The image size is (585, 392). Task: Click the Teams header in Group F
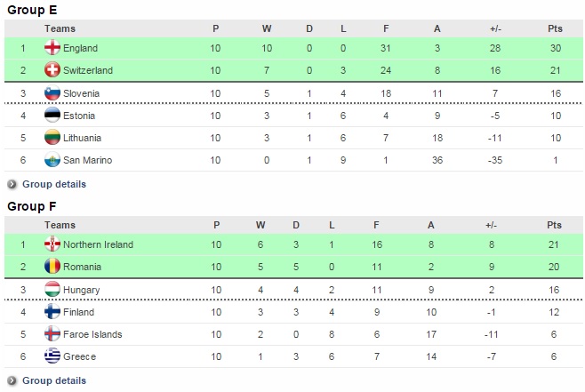click(x=60, y=225)
